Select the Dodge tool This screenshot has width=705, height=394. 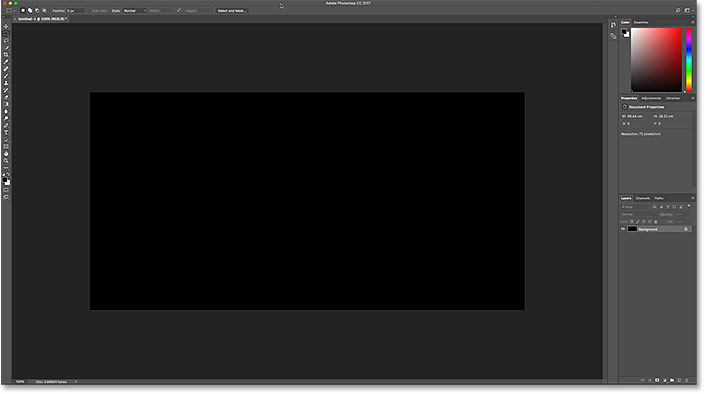click(6, 118)
